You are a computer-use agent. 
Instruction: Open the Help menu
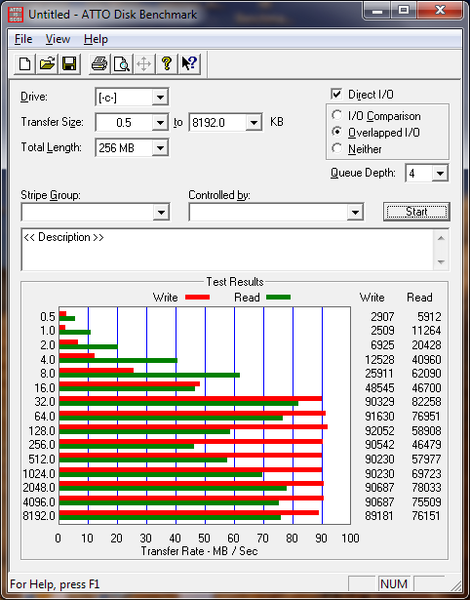tap(96, 39)
